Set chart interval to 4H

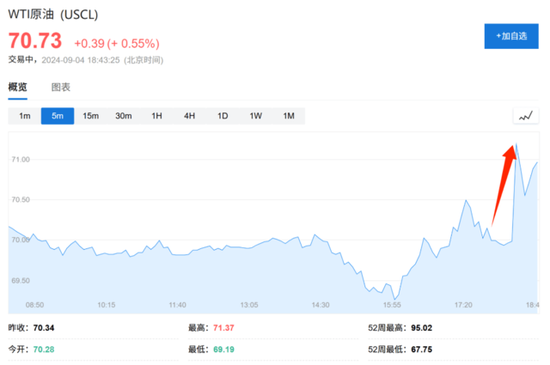tap(189, 116)
